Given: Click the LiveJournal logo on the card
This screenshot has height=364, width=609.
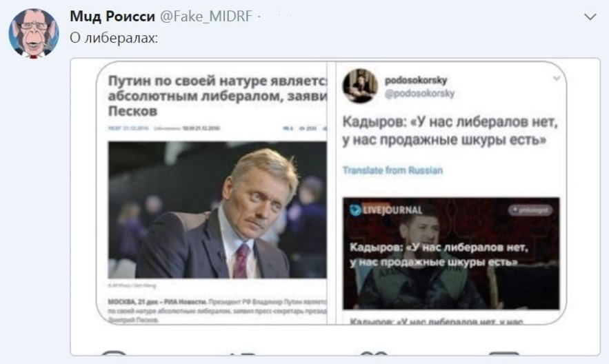Looking at the screenshot, I should [386, 210].
